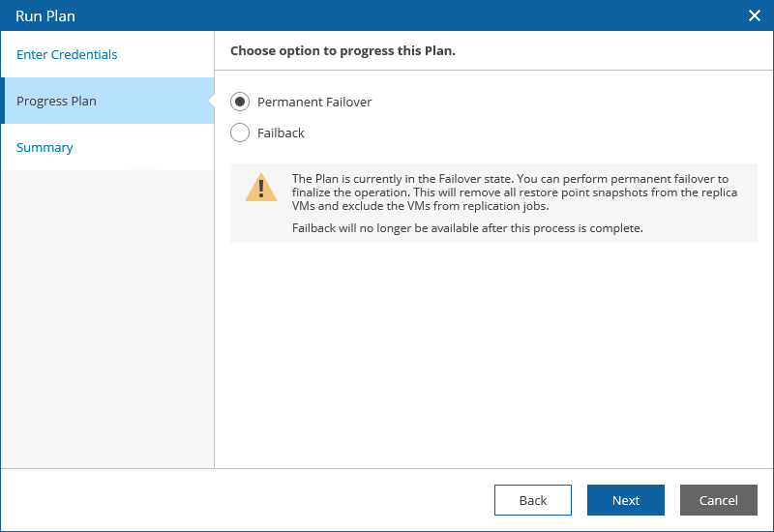Cancel the Run Plan wizard
Image resolution: width=774 pixels, height=532 pixels.
coord(718,500)
